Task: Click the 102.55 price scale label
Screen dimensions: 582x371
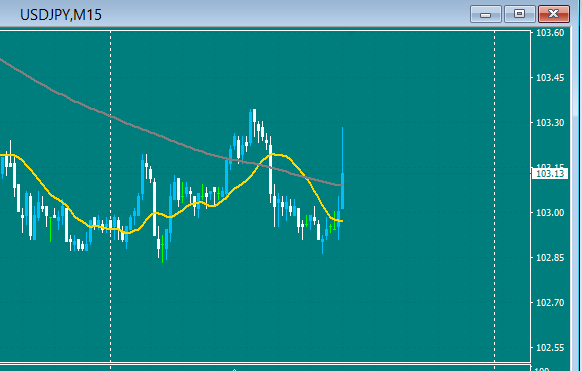Action: point(550,348)
